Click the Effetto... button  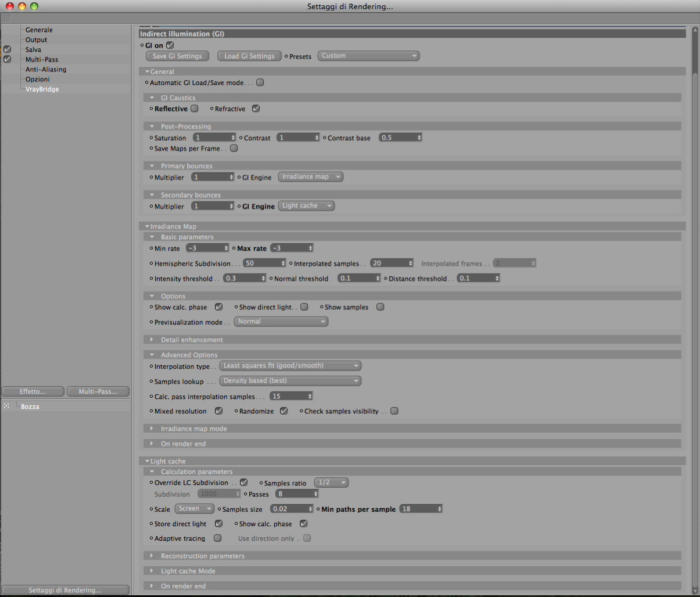point(33,391)
